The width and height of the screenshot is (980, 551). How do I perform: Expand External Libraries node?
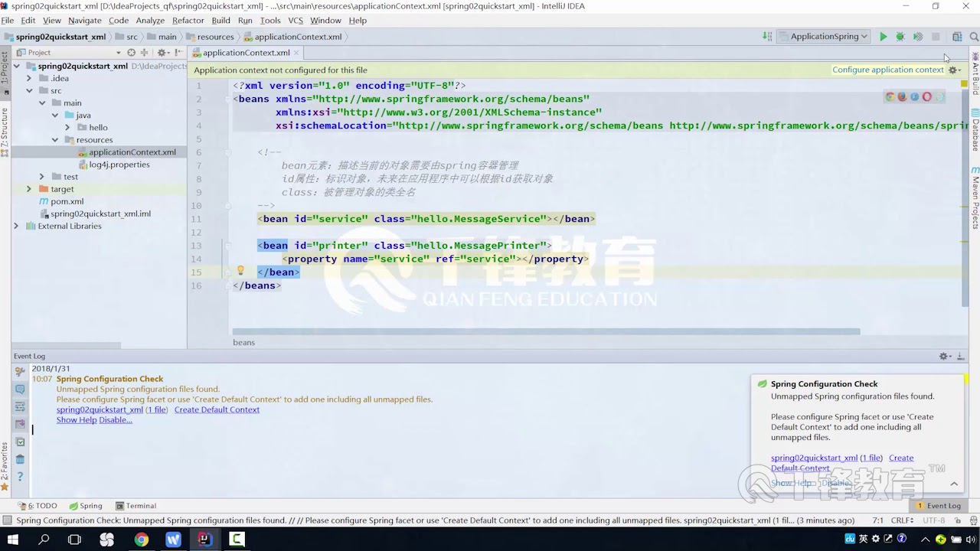16,226
